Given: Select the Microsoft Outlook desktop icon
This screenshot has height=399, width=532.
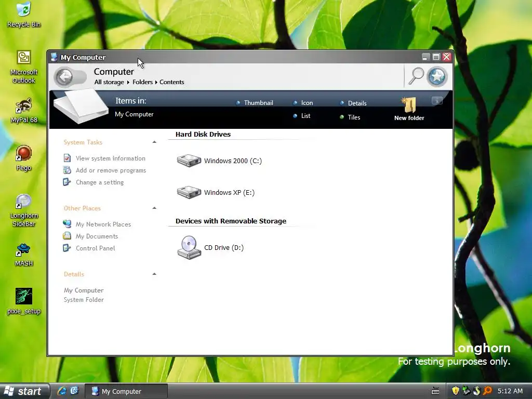Looking at the screenshot, I should 24,66.
